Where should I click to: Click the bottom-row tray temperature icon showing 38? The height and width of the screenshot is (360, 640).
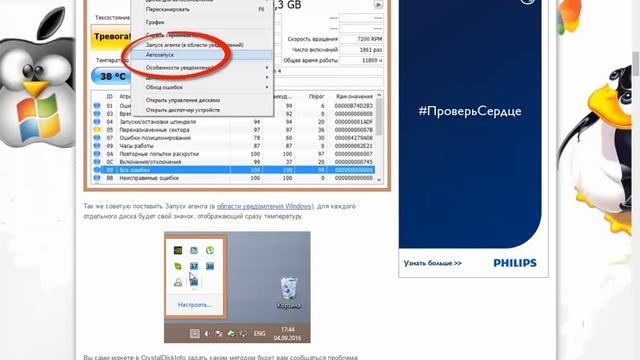(194, 282)
